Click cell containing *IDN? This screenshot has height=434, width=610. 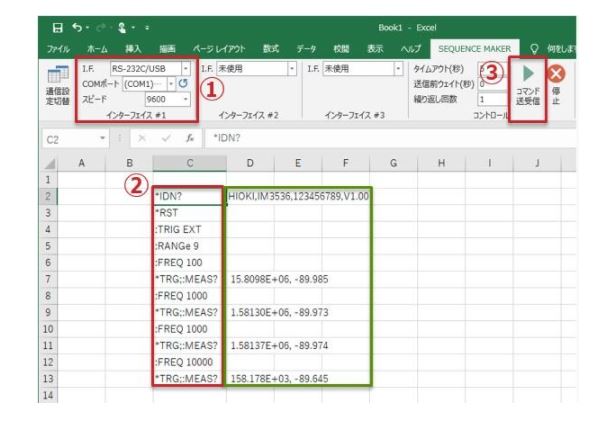(x=189, y=196)
